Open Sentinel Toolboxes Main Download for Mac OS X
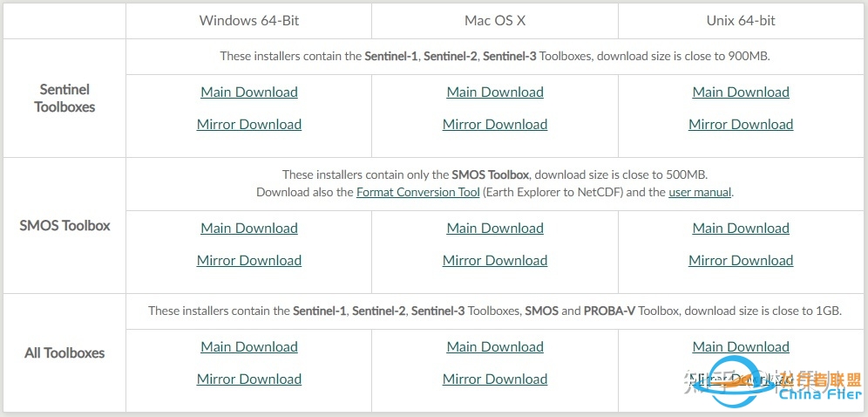 tap(495, 92)
